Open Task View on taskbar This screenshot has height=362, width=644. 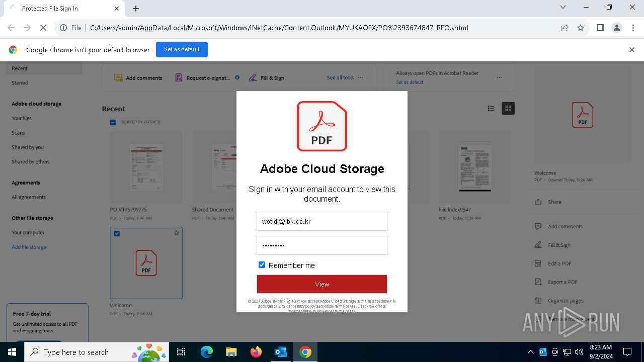(181, 352)
